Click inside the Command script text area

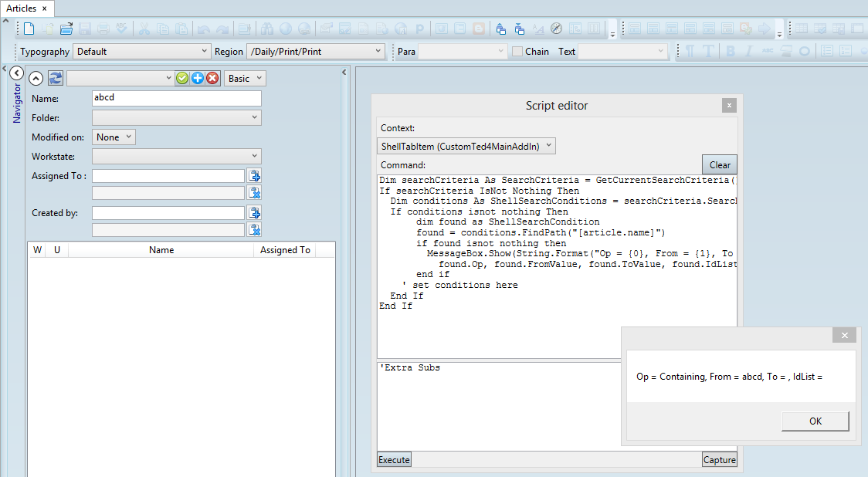pos(557,267)
